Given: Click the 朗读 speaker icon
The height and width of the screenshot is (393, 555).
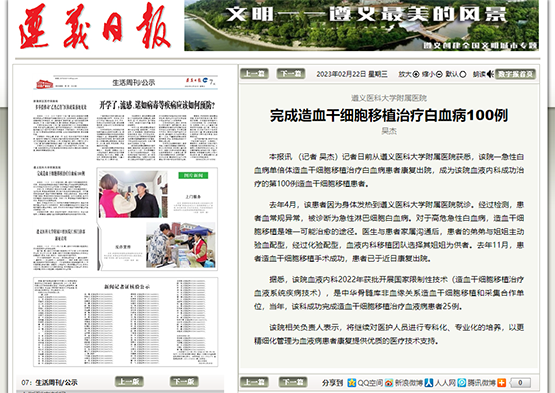Looking at the screenshot, I should [490, 74].
